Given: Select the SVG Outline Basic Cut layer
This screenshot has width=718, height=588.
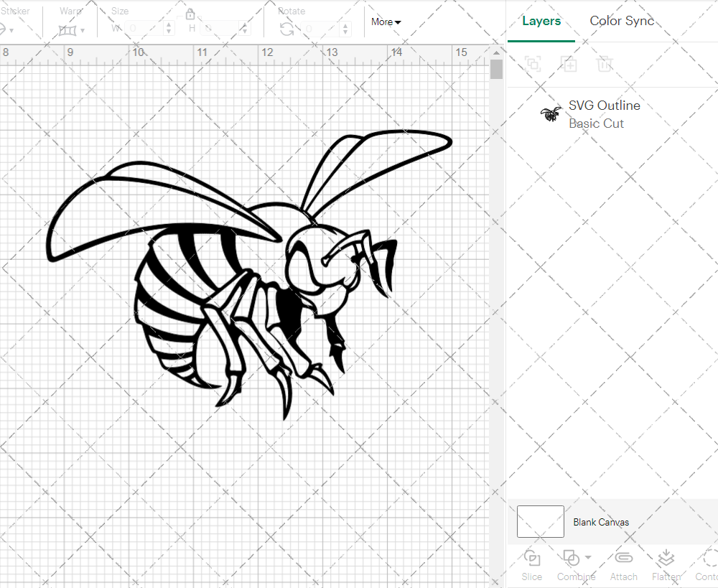Looking at the screenshot, I should pyautogui.click(x=604, y=113).
